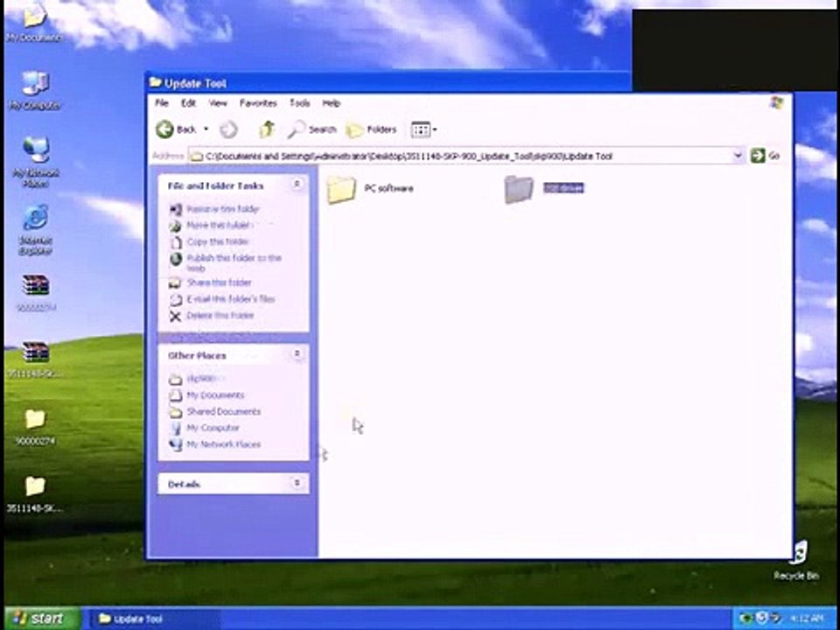
Task: Select the 90000274 WinRAR archive icon
Action: pyautogui.click(x=35, y=293)
